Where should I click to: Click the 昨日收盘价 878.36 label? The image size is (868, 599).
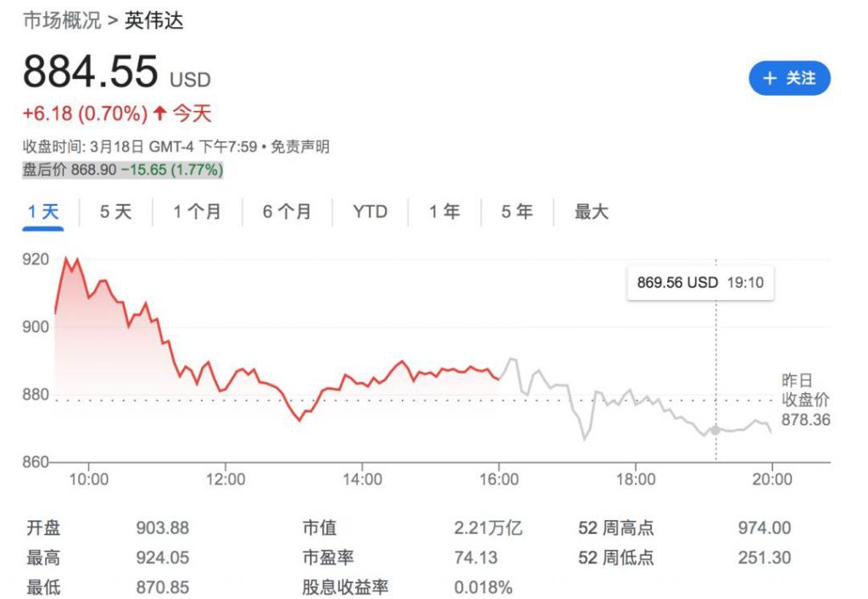click(x=805, y=400)
